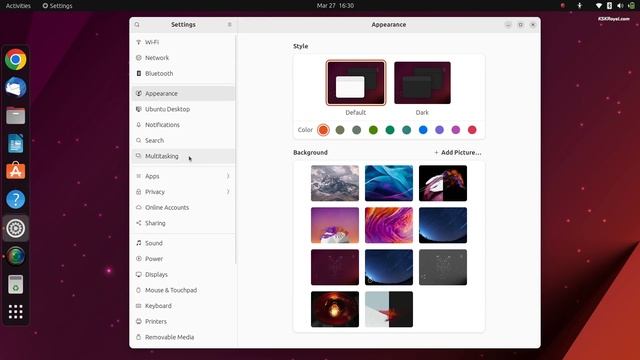Open Notifications settings
The height and width of the screenshot is (360, 640).
pyautogui.click(x=183, y=124)
